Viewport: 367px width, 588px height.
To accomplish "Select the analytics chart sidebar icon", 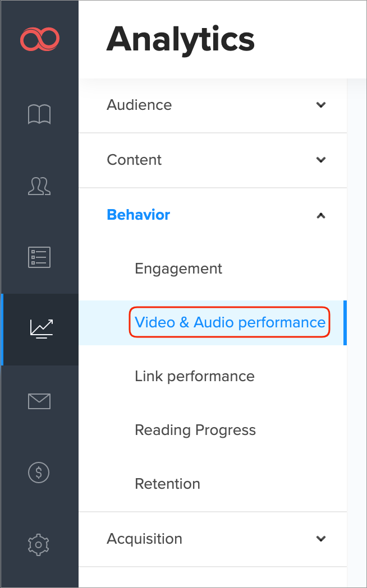I will click(41, 328).
